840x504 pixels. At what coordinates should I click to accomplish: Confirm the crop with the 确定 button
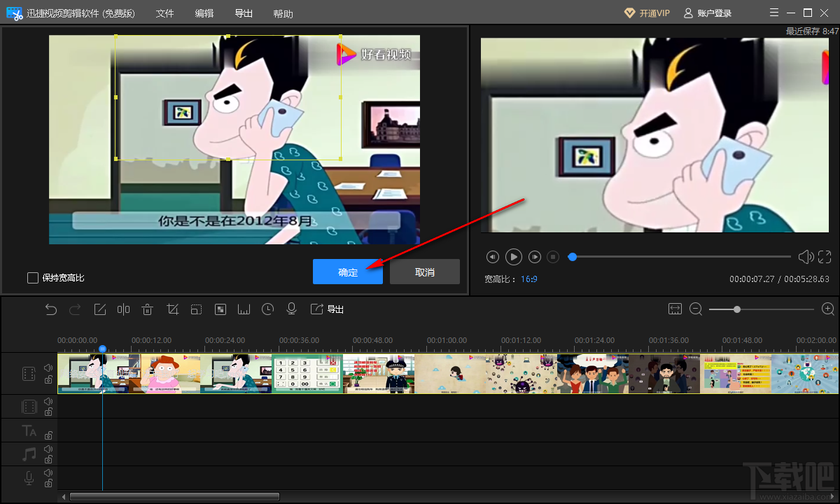(348, 272)
